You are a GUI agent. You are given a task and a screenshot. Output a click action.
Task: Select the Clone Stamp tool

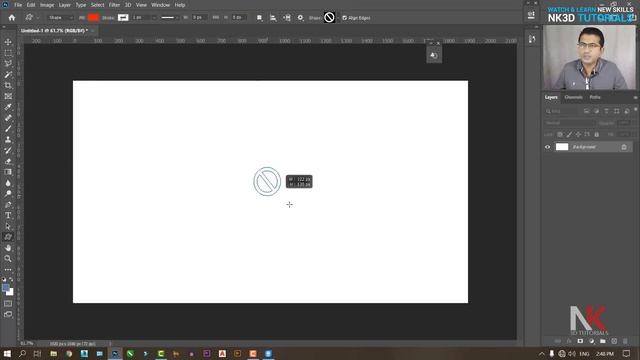(8, 140)
